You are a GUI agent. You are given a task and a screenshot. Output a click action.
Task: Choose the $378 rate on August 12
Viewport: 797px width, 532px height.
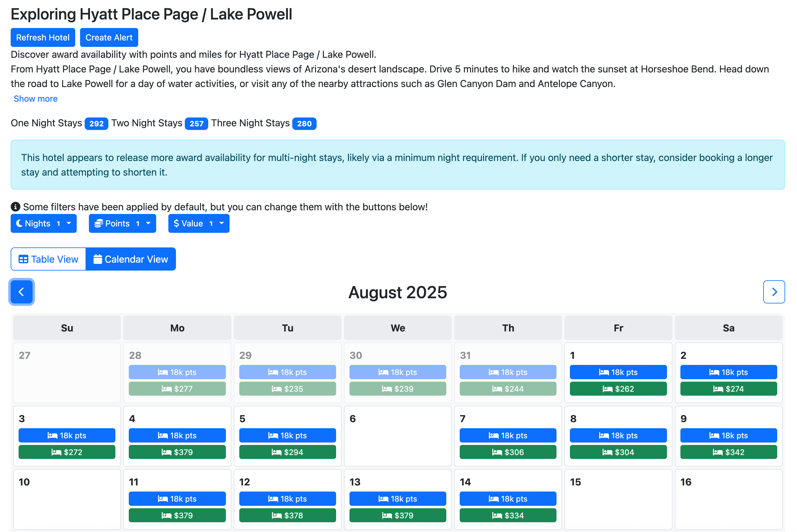[287, 515]
